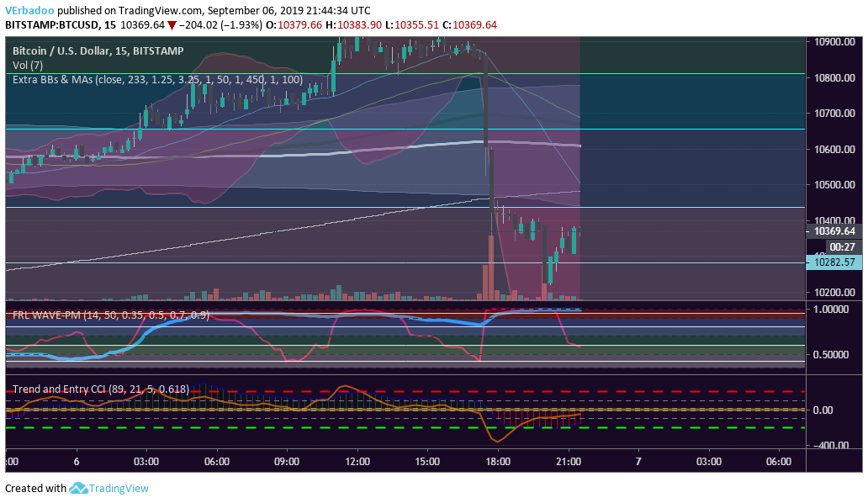This screenshot has height=503, width=868.
Task: Click the tall red volume spike bar
Action: click(x=491, y=267)
